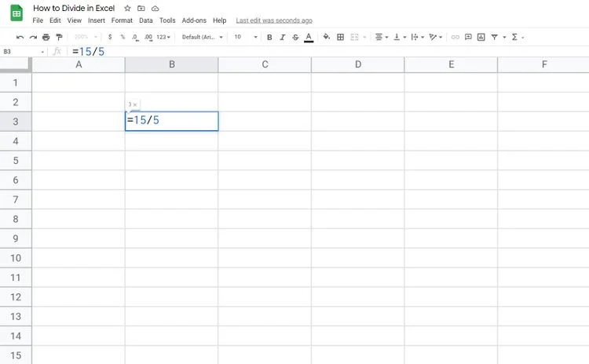589x364 pixels.
Task: Select column F header
Action: 543,64
